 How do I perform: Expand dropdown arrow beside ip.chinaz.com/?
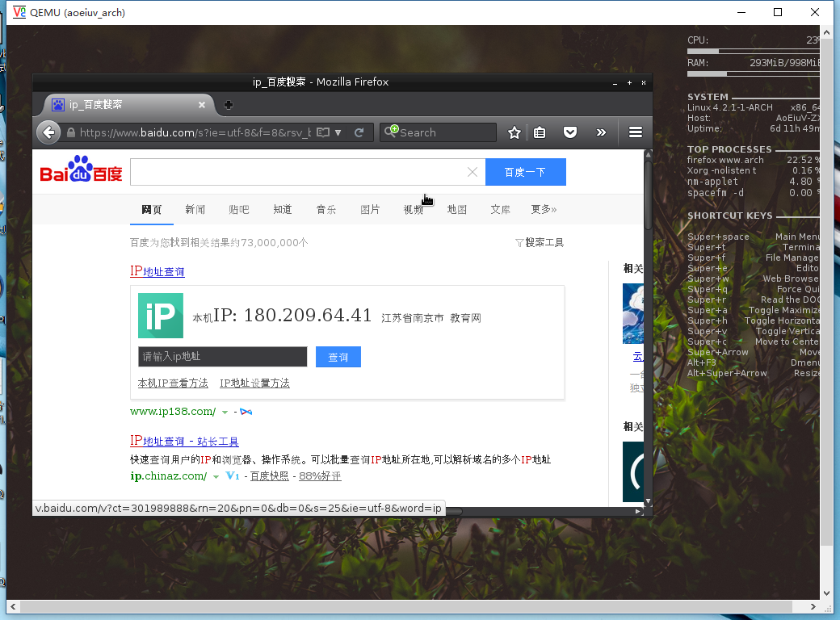[216, 476]
